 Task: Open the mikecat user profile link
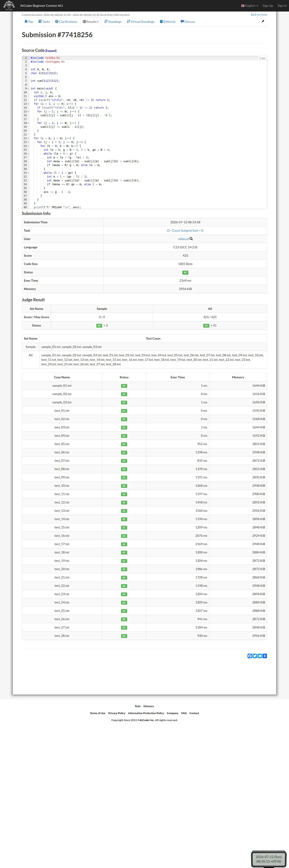(183, 239)
